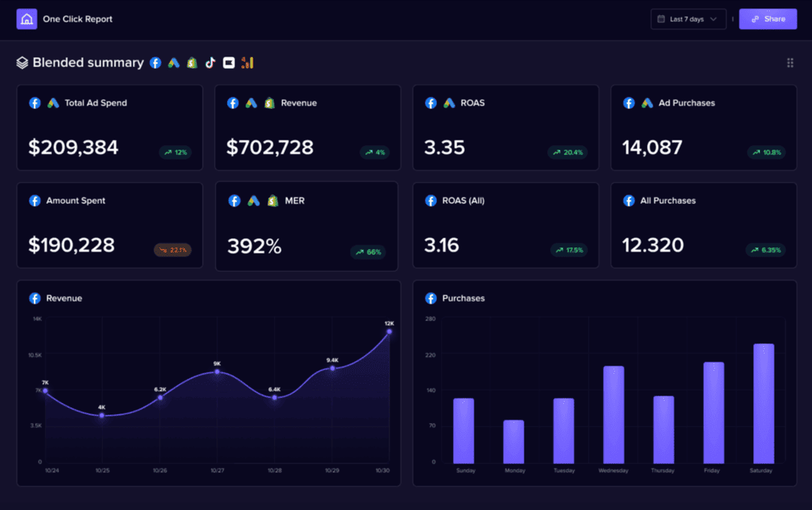Click the Blended summary heading text
812x510 pixels.
pyautogui.click(x=88, y=62)
